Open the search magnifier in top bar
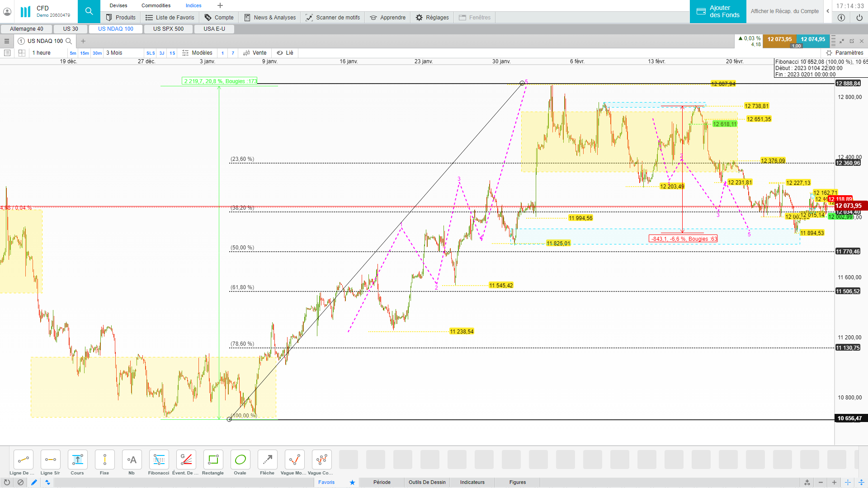868x488 pixels. [89, 11]
